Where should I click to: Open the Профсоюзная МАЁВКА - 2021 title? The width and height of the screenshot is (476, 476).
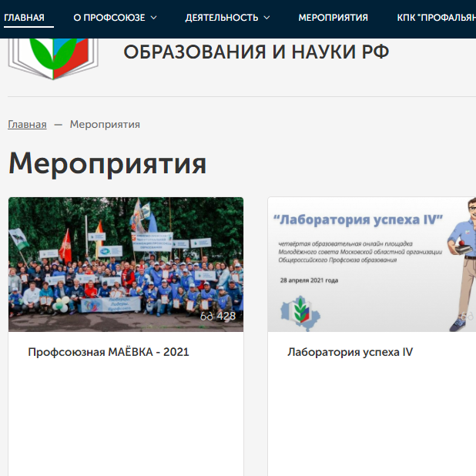coord(109,352)
